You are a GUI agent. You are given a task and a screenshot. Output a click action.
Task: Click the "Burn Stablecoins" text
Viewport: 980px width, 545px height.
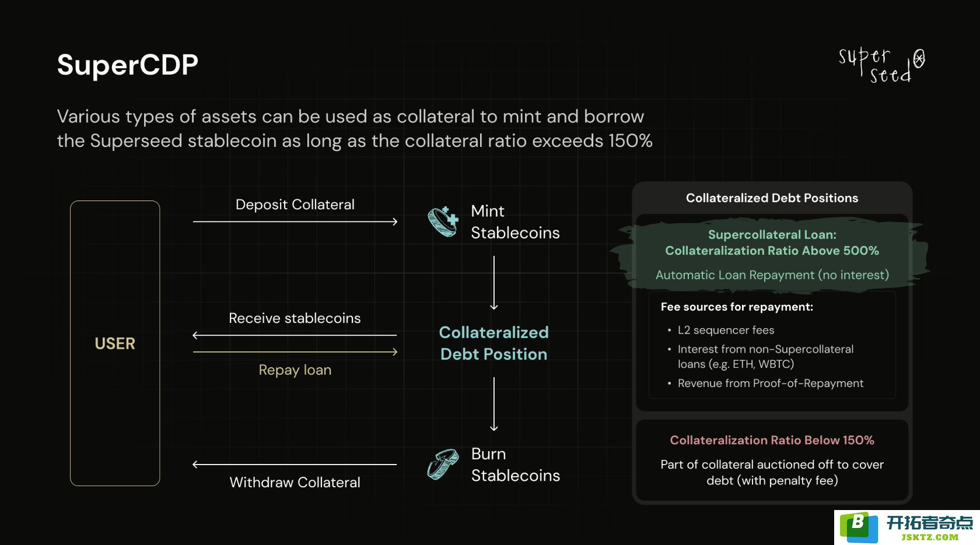tap(515, 465)
